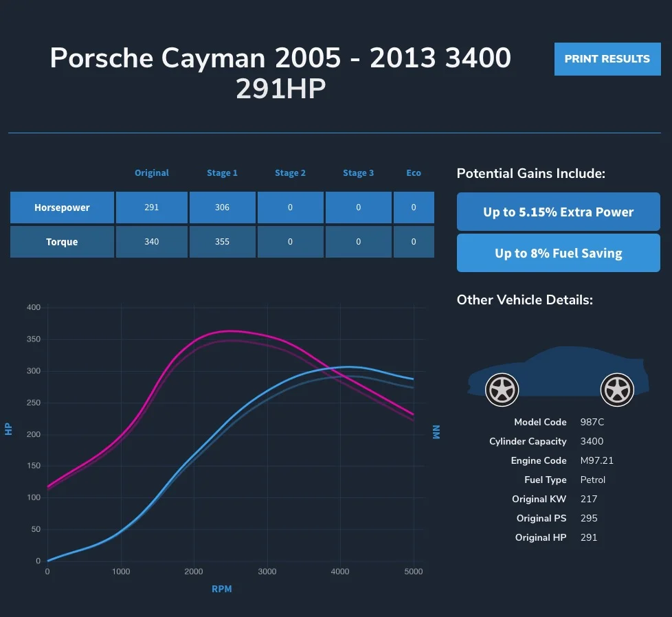This screenshot has width=672, height=617.
Task: Click the Up to 8% Fuel Saving banner
Action: (x=559, y=253)
